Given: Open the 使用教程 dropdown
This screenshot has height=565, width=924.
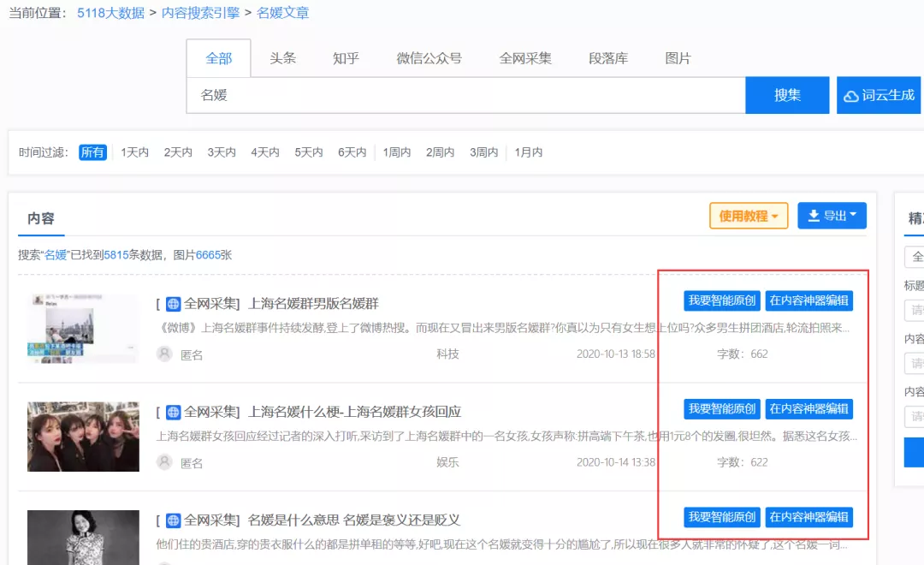Looking at the screenshot, I should click(749, 216).
